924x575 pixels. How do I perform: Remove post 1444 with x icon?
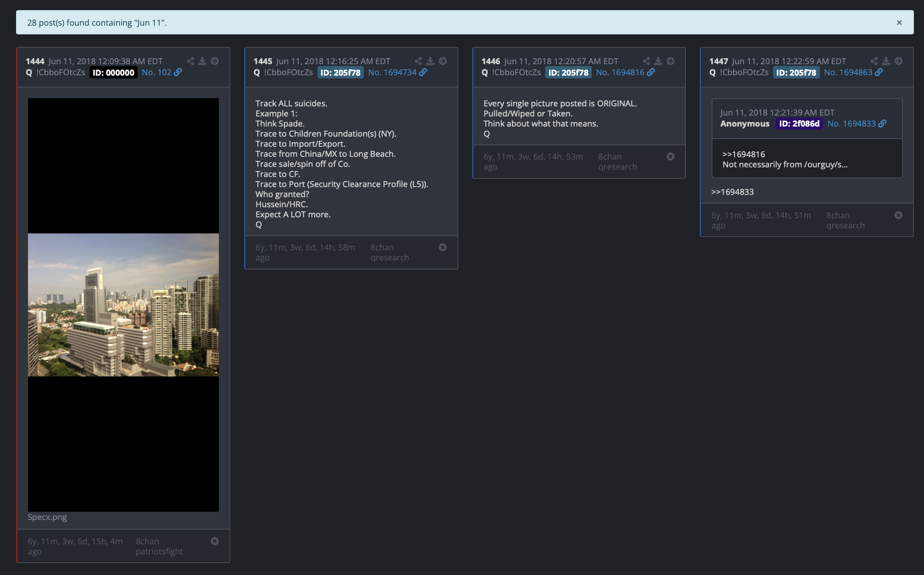(215, 541)
